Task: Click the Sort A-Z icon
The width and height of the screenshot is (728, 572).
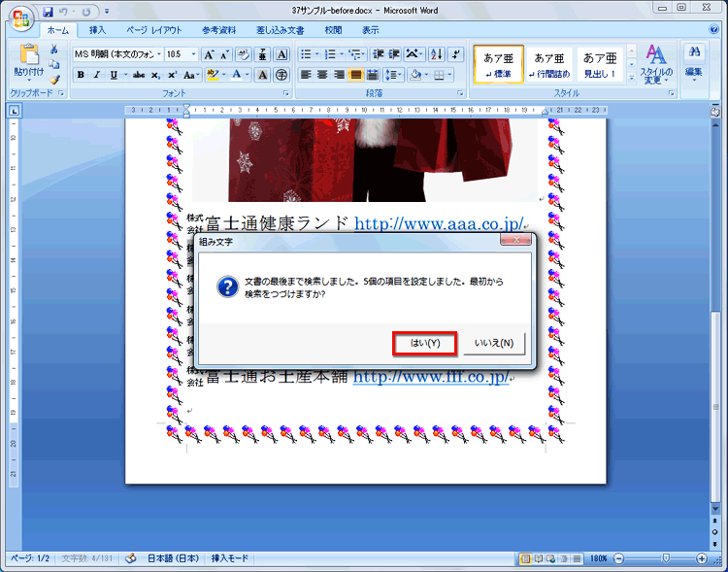Action: pyautogui.click(x=437, y=54)
